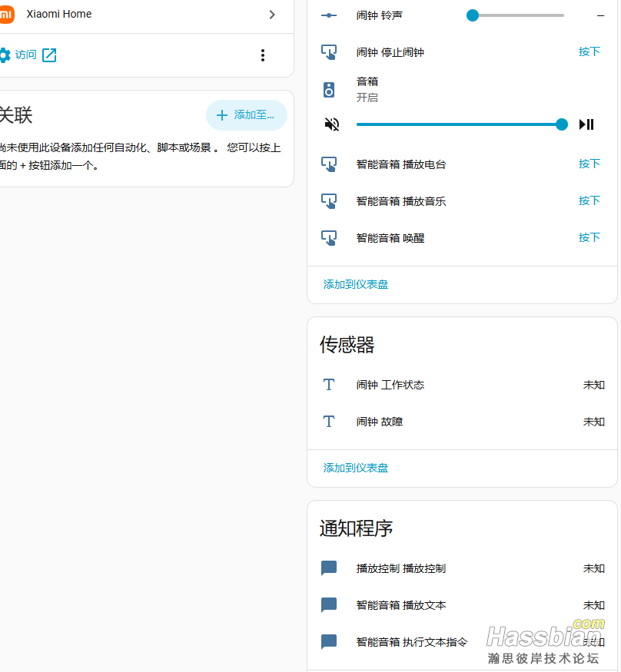The image size is (621, 672).
Task: Open the three-dot overflow menu
Action: click(x=263, y=55)
